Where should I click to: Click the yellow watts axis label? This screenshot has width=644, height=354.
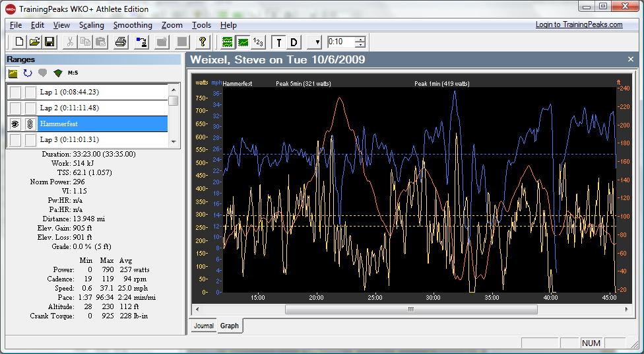(x=202, y=83)
